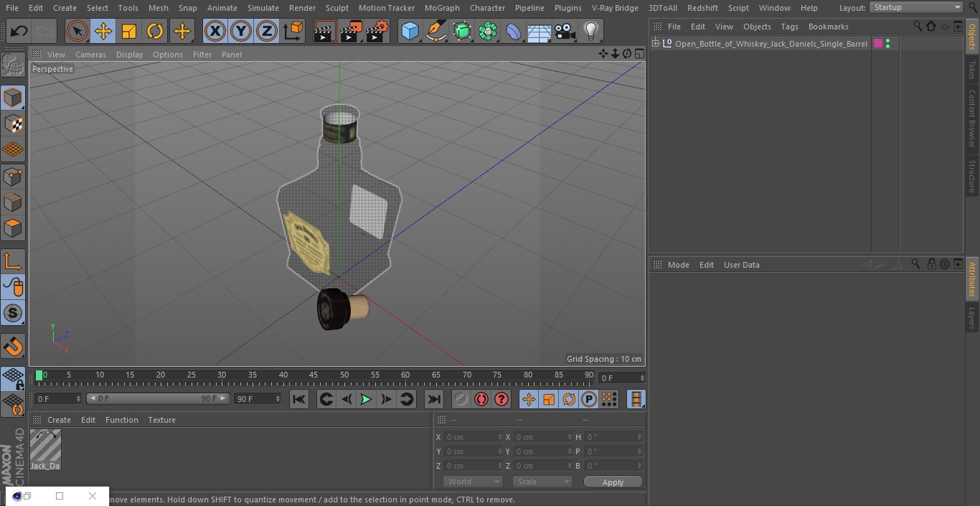Open the Array modeling objects icon
This screenshot has width=980, height=506.
point(488,31)
